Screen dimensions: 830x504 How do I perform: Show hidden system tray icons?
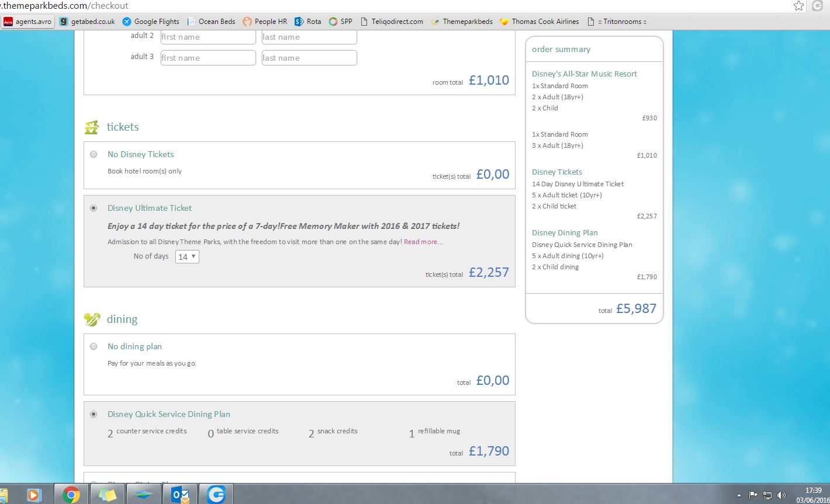coord(739,495)
